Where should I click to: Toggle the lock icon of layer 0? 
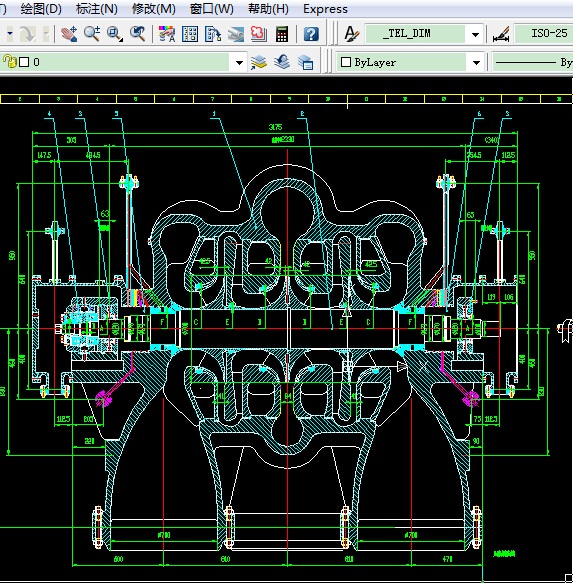coord(10,61)
